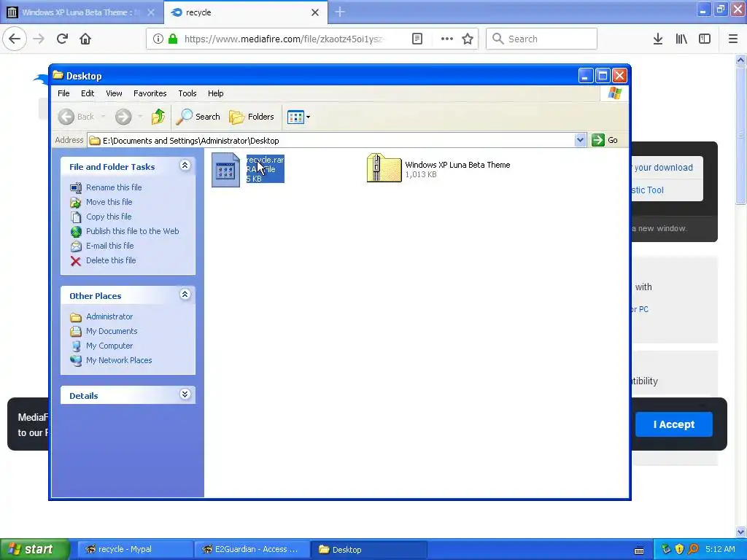Open the File menu
The image size is (747, 560).
pos(63,93)
